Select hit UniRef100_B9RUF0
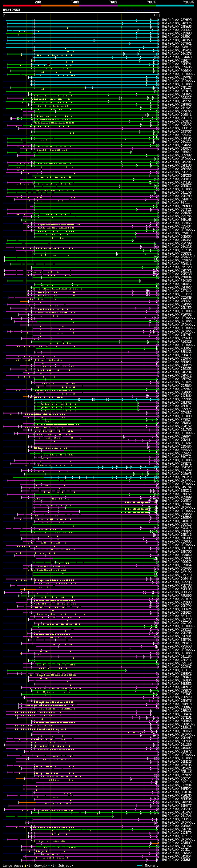Viewport: 197px width, 868px height. (177, 199)
